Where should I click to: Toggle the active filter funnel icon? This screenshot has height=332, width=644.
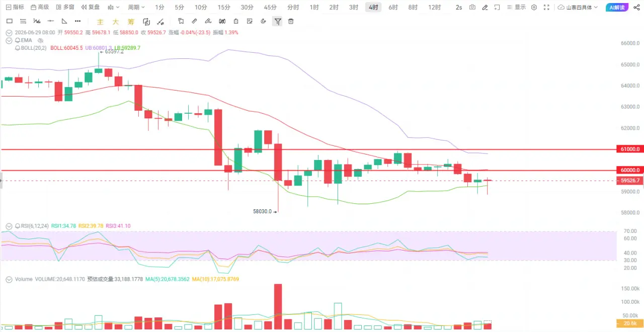(x=277, y=21)
